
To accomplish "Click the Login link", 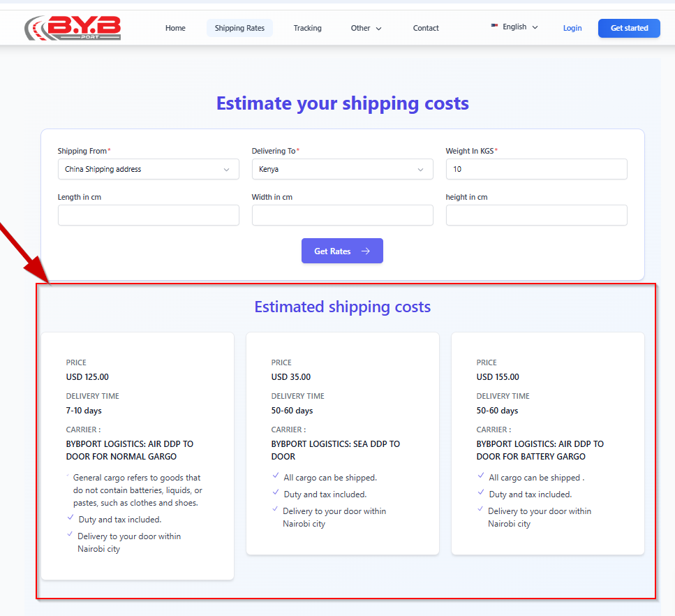I will [572, 28].
